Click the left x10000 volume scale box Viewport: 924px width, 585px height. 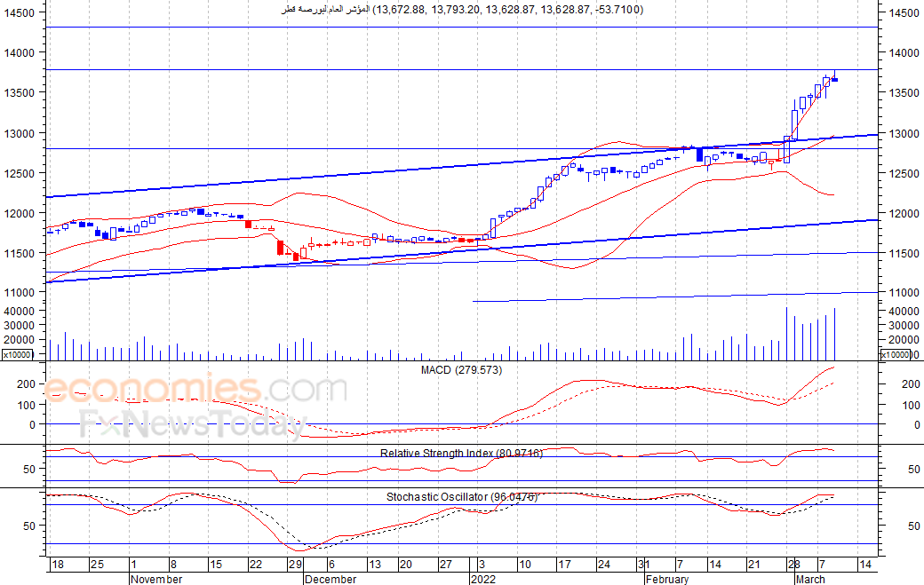pyautogui.click(x=17, y=354)
